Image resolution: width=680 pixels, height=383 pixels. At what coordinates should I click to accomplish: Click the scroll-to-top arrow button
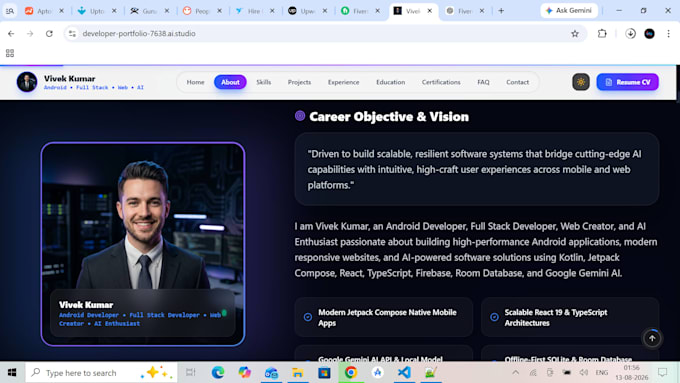pyautogui.click(x=652, y=338)
